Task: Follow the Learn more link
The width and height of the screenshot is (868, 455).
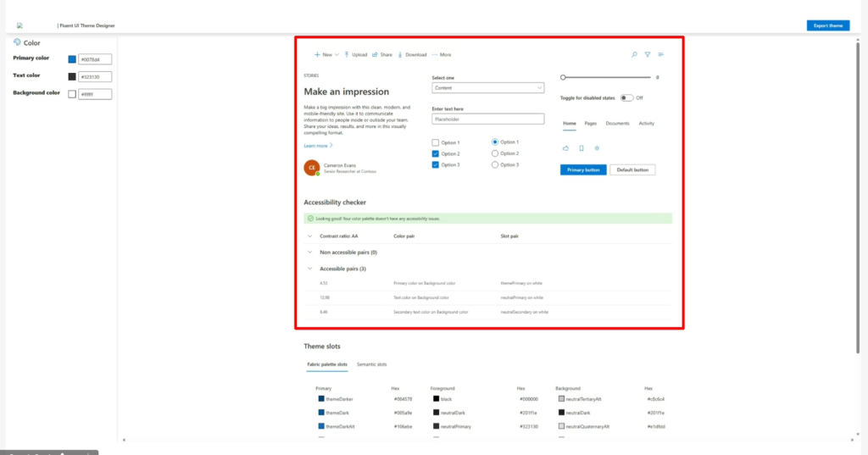Action: pyautogui.click(x=317, y=146)
